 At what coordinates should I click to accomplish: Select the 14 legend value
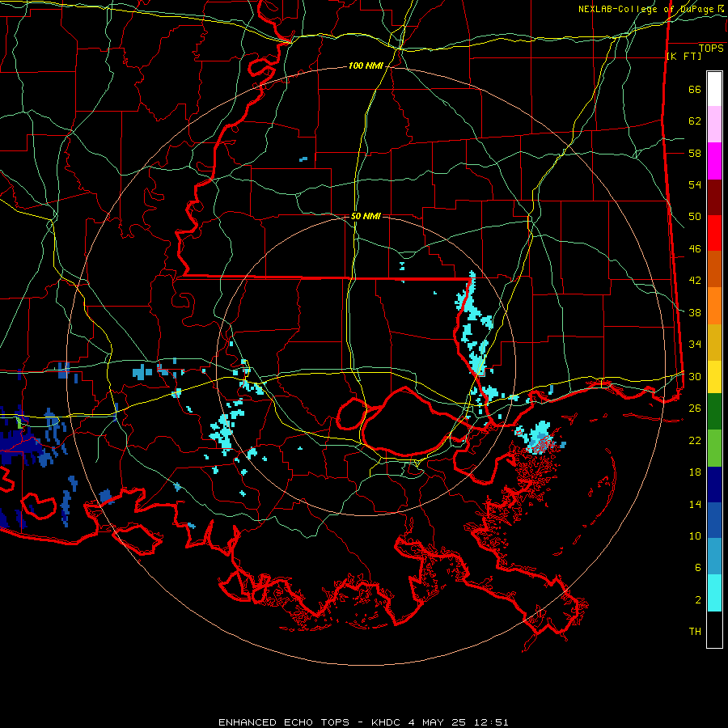coord(695,504)
